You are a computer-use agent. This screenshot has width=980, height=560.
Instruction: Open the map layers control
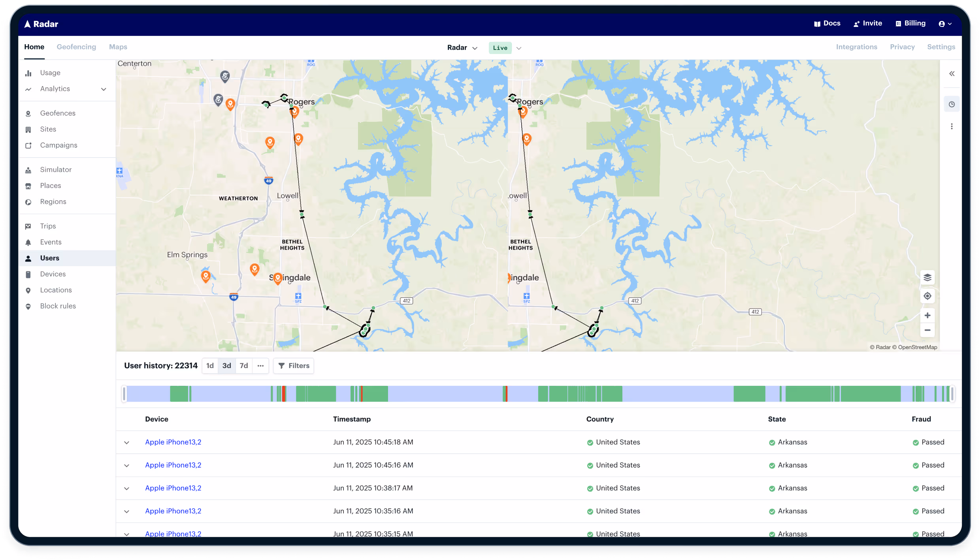(927, 278)
